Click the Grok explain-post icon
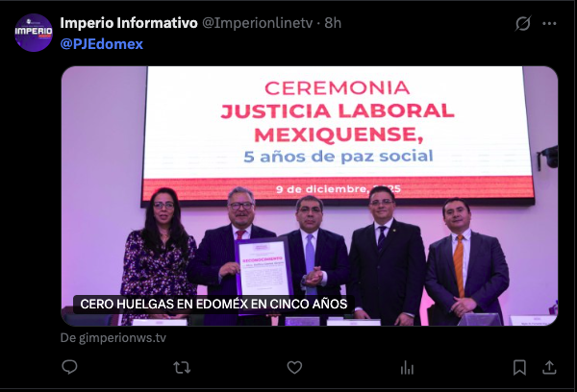 coord(522,23)
